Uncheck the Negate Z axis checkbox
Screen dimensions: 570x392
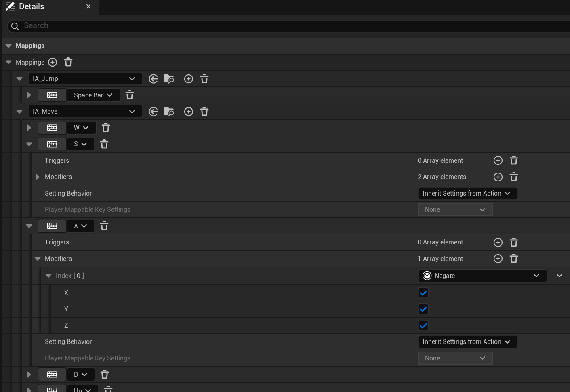pos(423,326)
